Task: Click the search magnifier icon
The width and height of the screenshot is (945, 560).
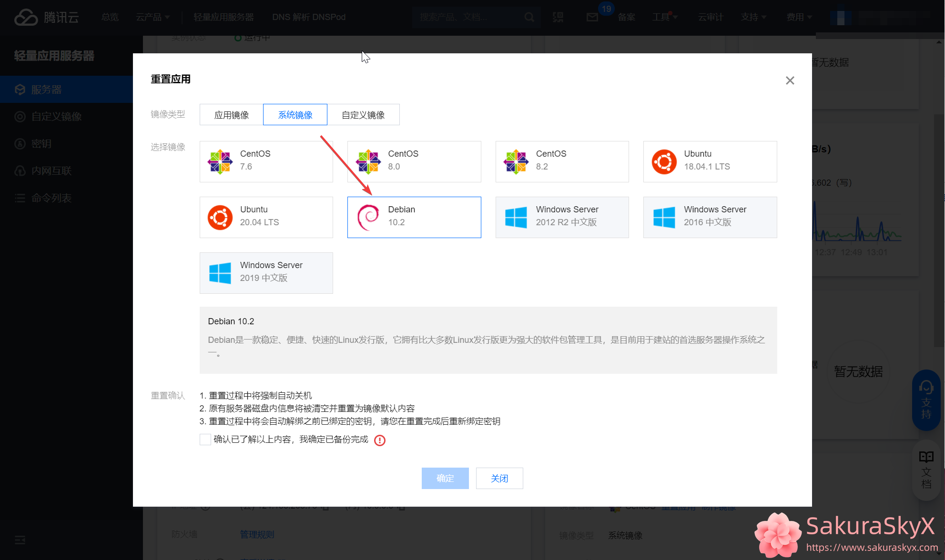Action: click(529, 17)
